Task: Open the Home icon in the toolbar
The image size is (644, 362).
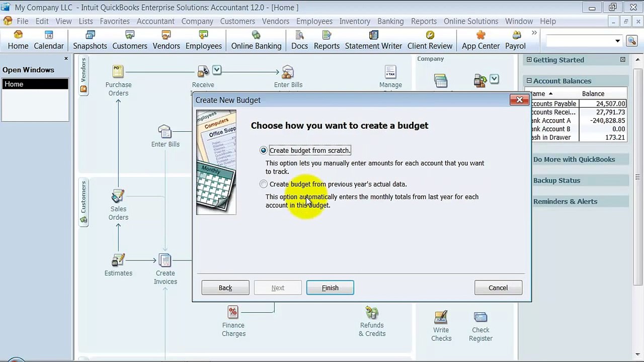Action: [18, 40]
